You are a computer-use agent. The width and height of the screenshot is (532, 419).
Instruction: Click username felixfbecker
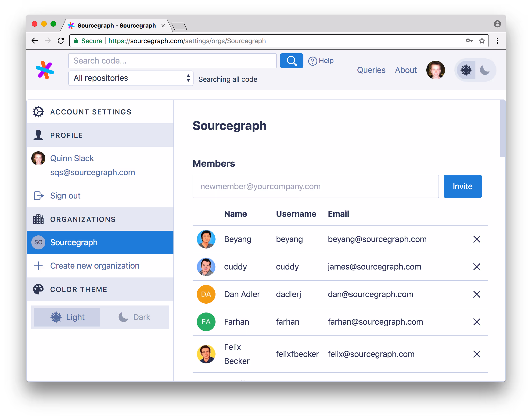click(x=297, y=354)
